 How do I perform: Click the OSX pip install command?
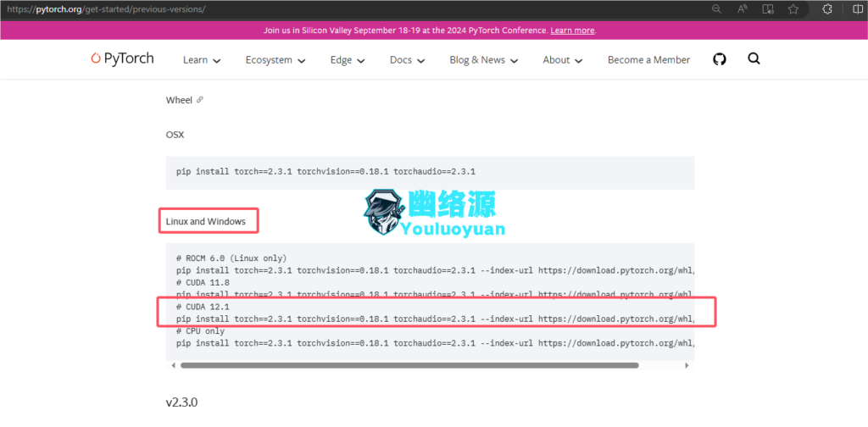[x=325, y=172]
